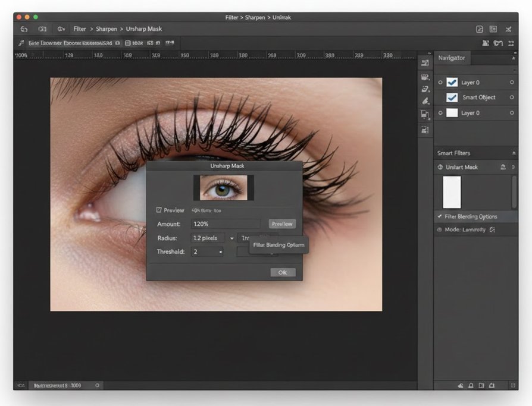Collapse the Smart Filters section header
Image resolution: width=532 pixels, height=406 pixels.
pos(514,153)
